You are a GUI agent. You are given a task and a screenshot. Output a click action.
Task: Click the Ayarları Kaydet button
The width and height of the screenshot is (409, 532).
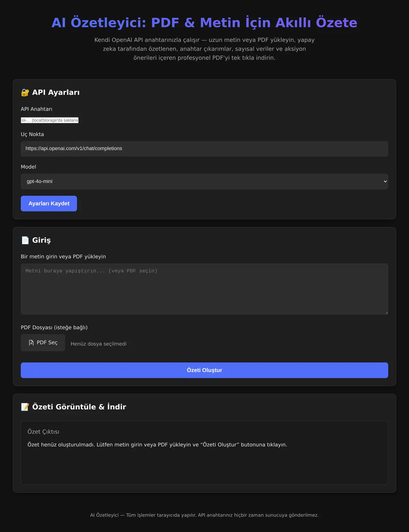49,204
